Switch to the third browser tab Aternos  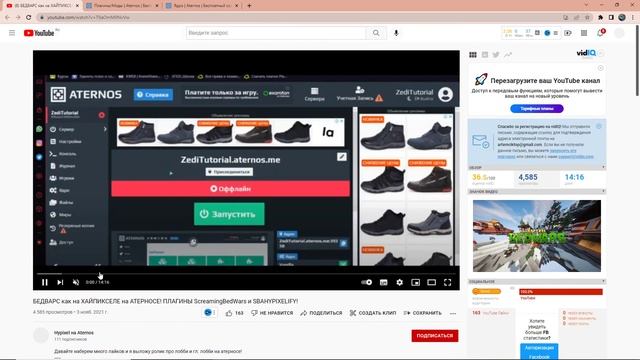(x=202, y=6)
